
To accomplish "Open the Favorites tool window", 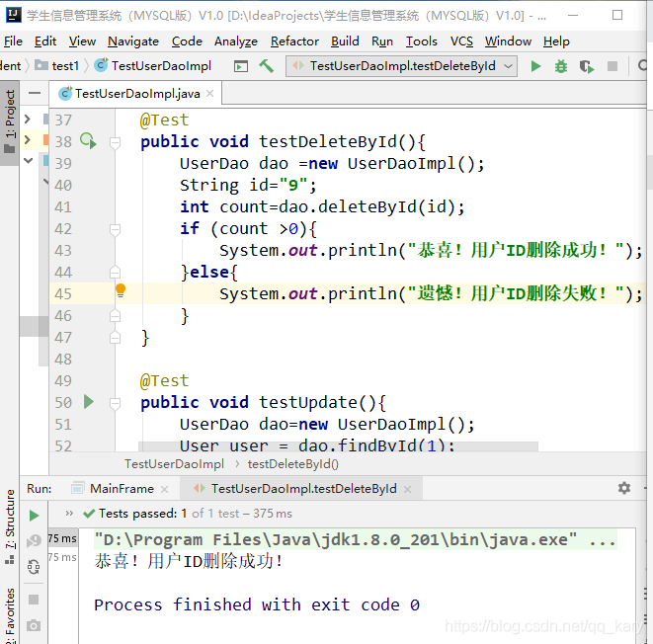I will [10, 615].
